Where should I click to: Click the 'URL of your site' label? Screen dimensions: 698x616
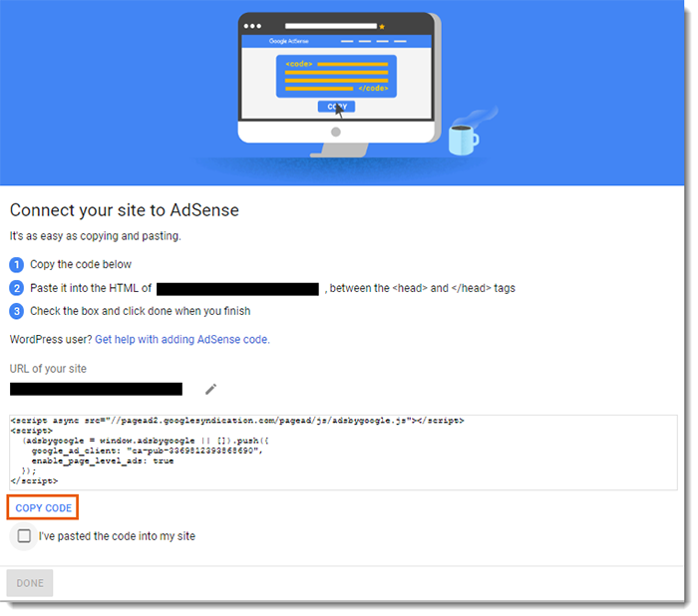[48, 369]
